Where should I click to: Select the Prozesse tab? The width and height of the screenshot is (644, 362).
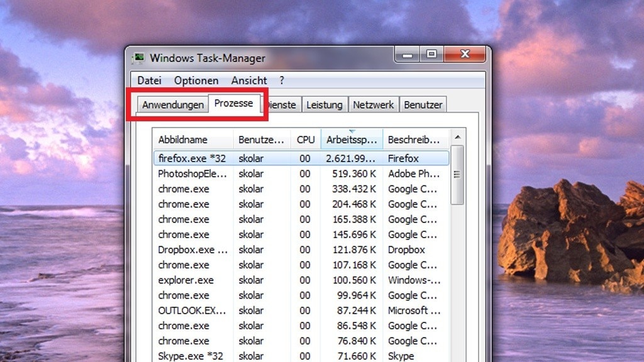click(234, 103)
